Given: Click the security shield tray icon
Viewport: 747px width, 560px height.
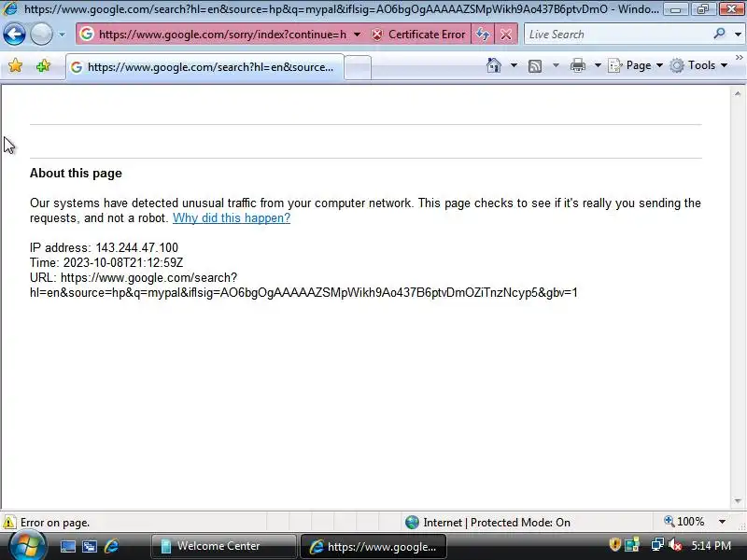Looking at the screenshot, I should coord(614,544).
